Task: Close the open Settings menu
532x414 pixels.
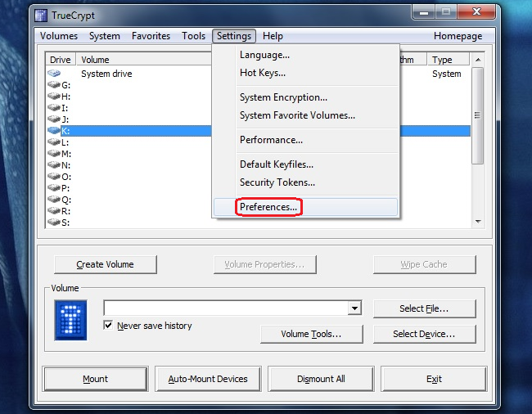Action: pyautogui.click(x=234, y=36)
